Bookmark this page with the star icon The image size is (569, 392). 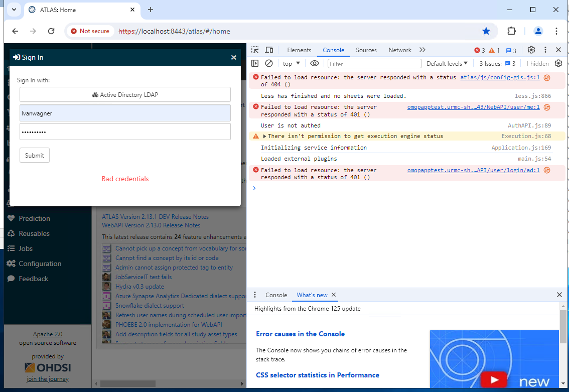coord(486,31)
